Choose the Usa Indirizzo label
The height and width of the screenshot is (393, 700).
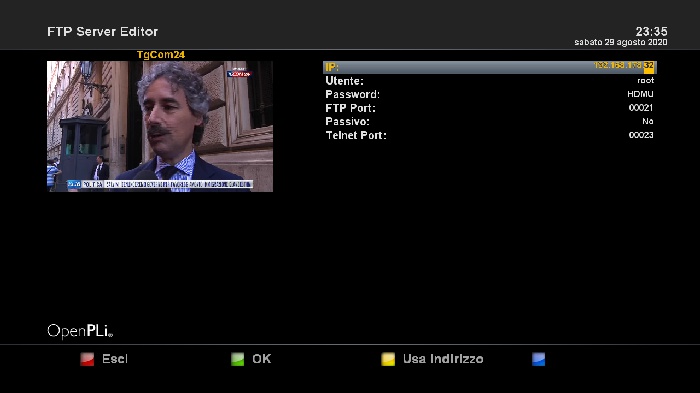[443, 359]
